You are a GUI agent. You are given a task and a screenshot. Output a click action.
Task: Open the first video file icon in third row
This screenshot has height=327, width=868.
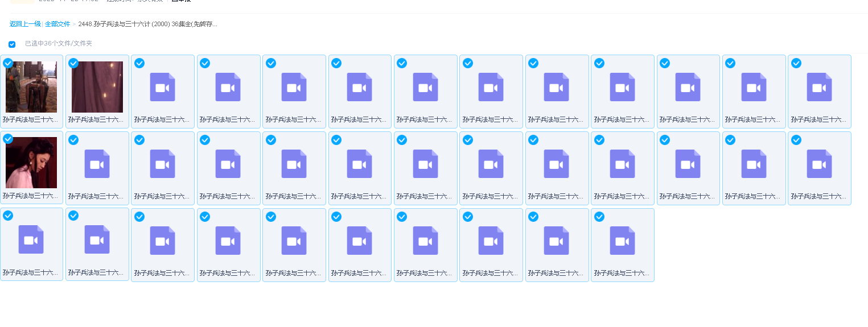[31, 239]
